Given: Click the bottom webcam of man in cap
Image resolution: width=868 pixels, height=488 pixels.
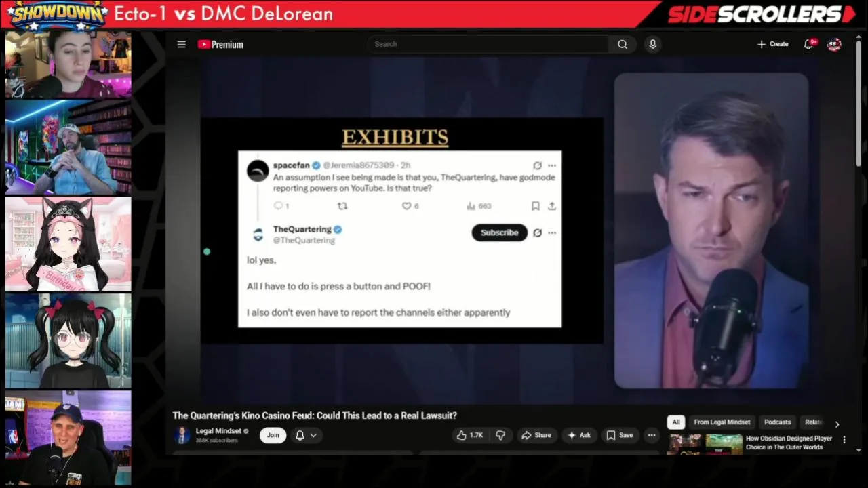Looking at the screenshot, I should click(x=68, y=438).
